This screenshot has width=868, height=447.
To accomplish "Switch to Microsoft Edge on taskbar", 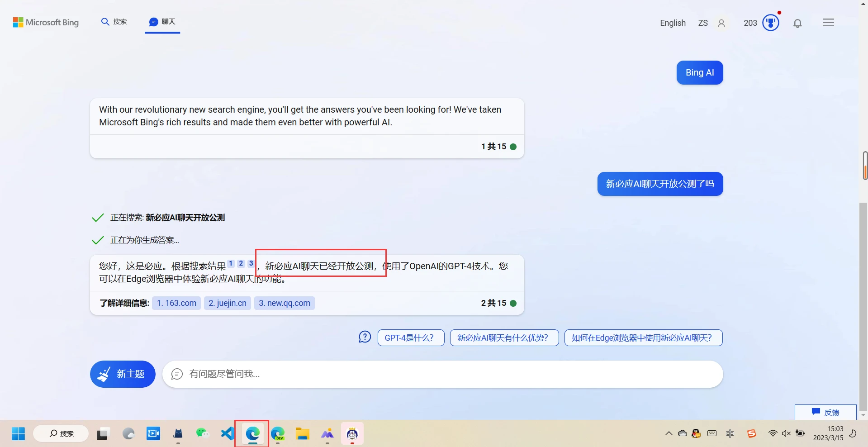I will click(x=252, y=433).
